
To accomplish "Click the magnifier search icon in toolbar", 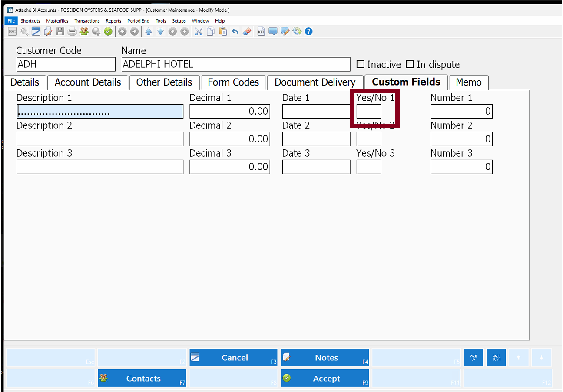I will (24, 31).
